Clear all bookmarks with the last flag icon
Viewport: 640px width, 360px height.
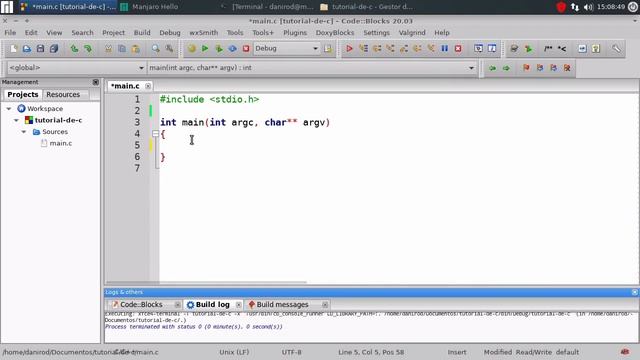pos(567,68)
